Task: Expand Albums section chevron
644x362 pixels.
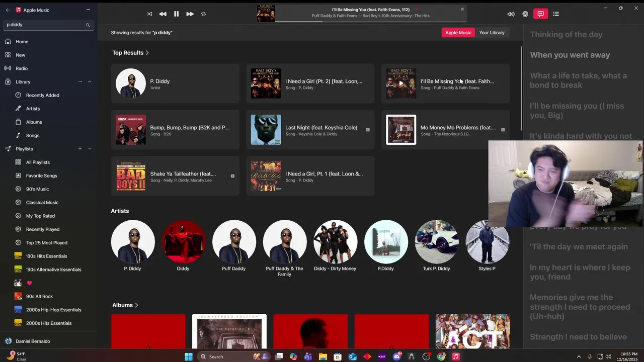Action: (136, 305)
